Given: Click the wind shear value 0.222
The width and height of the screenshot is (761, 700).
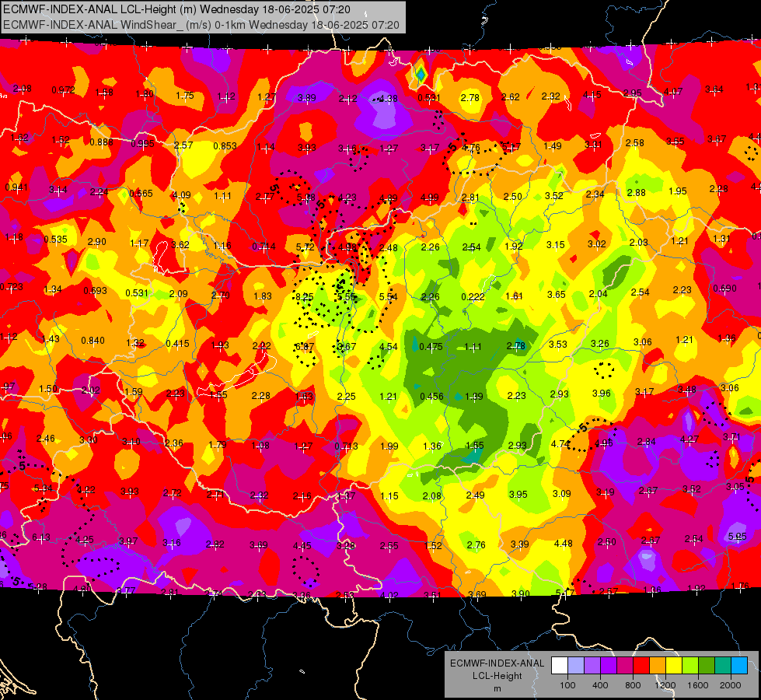Looking at the screenshot, I should 473,297.
